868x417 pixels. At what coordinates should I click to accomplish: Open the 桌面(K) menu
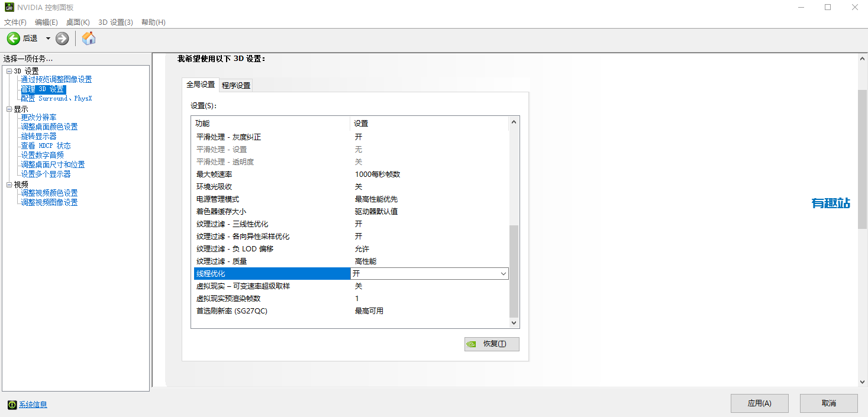78,22
